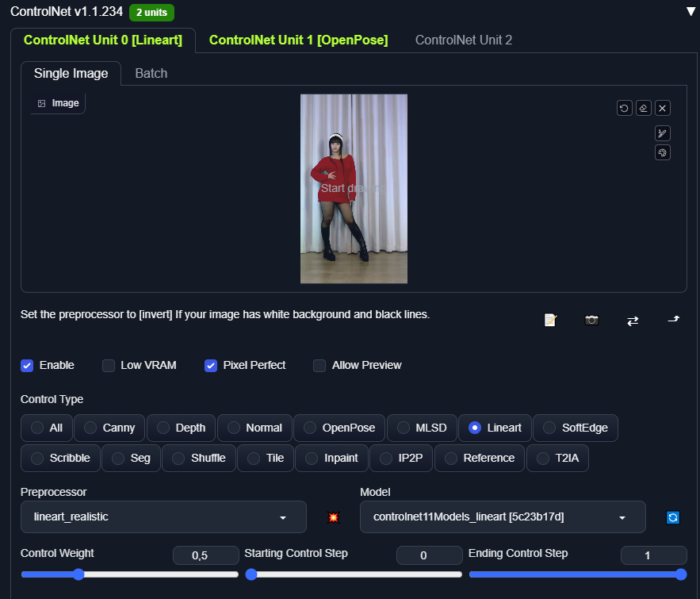The height and width of the screenshot is (599, 700).
Task: Select the All control type
Action: (47, 428)
